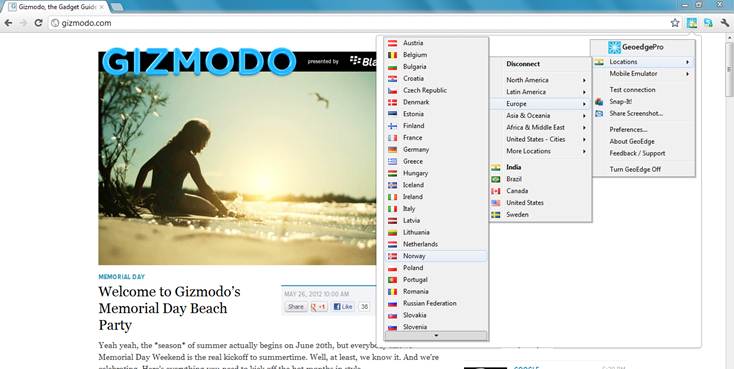Image resolution: width=734 pixels, height=369 pixels.
Task: Open Preferences... in GeoEdge menu
Action: pos(628,129)
